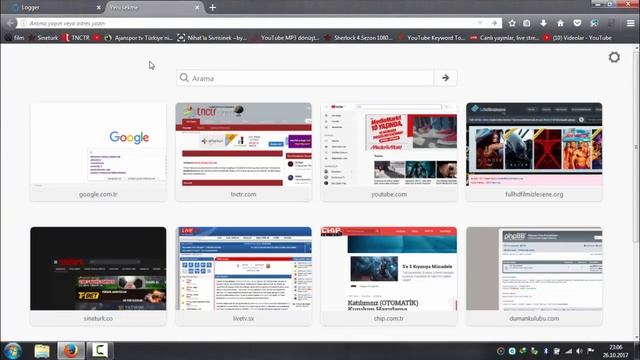Click the Firefox taskbar icon
The height and width of the screenshot is (360, 640).
tap(71, 351)
